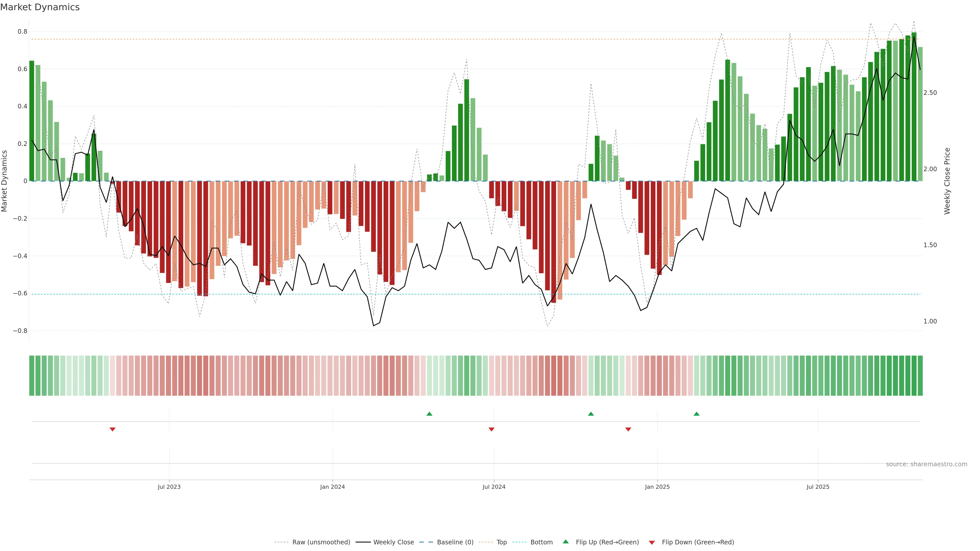Click the Weekly Close Price axis title
Image resolution: width=980 pixels, height=551 pixels.
tap(947, 181)
